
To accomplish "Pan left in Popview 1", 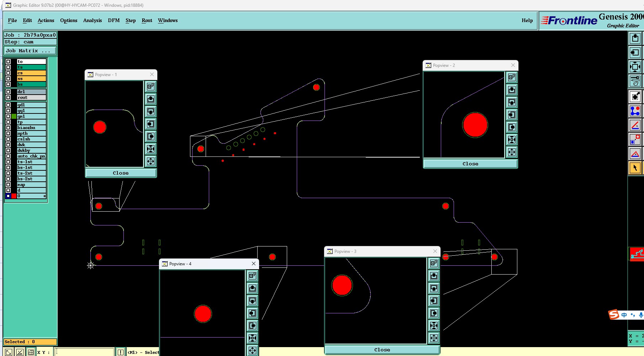I will pyautogui.click(x=151, y=124).
